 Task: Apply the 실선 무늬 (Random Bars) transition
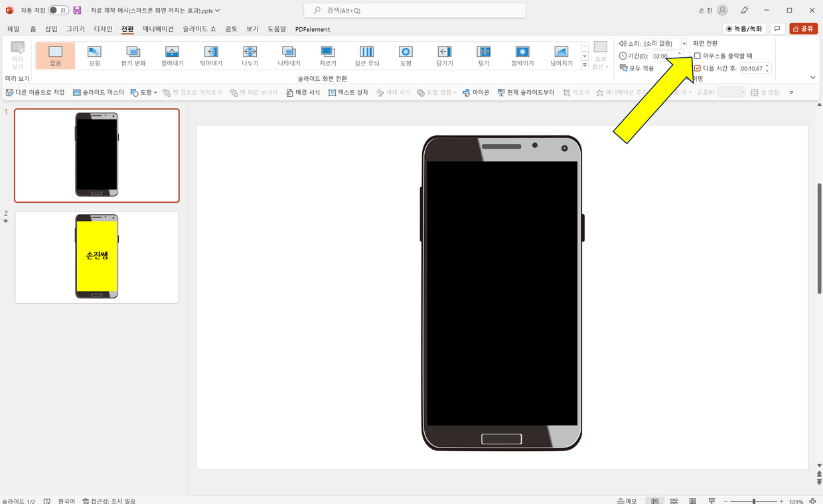[367, 55]
